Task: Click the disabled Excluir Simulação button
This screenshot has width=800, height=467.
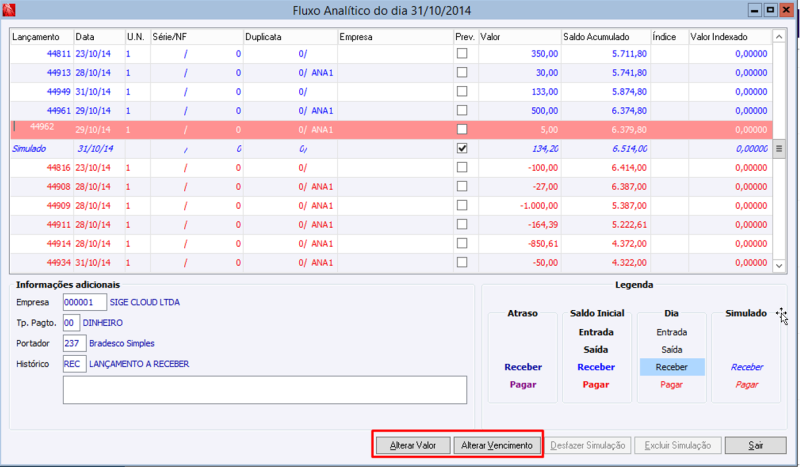Action: pos(677,445)
